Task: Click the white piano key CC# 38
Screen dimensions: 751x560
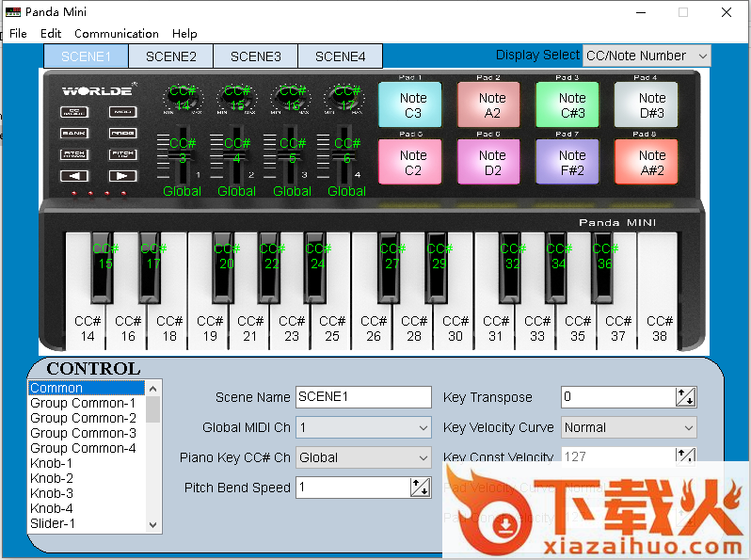Action: pyautogui.click(x=657, y=328)
